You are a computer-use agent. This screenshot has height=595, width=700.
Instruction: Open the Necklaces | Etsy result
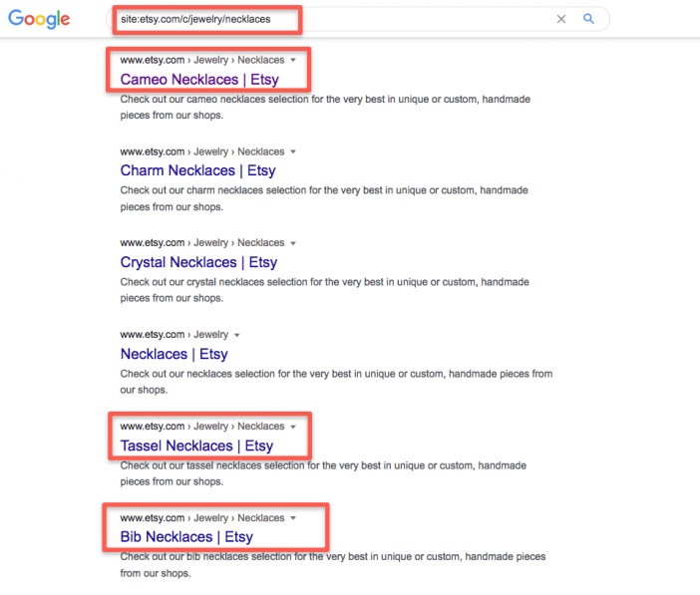coord(175,354)
